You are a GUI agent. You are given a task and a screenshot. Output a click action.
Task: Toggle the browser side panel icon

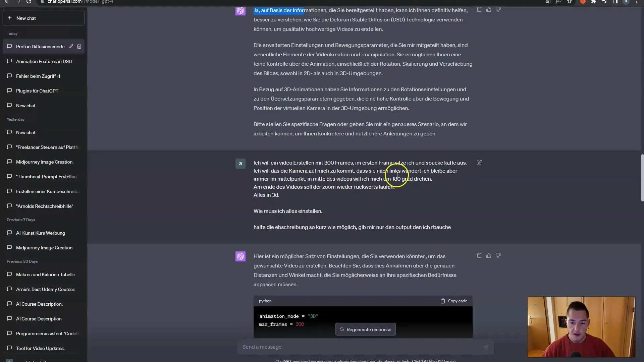tap(615, 2)
